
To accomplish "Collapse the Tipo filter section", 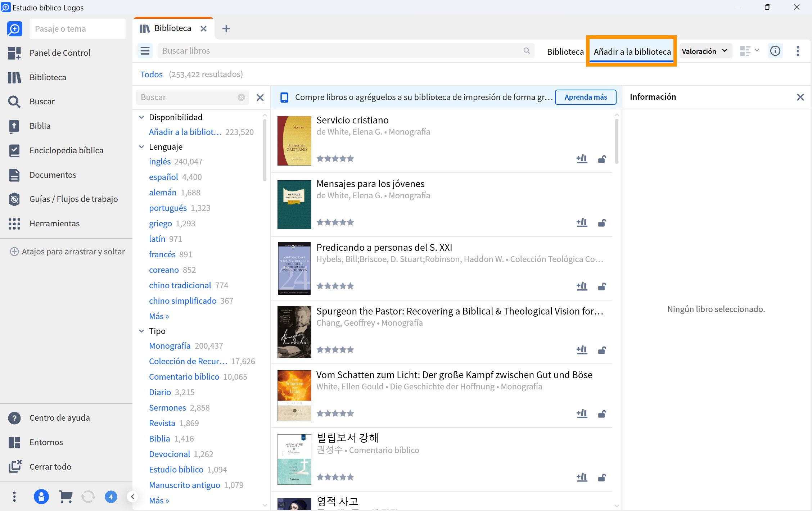I will [141, 331].
